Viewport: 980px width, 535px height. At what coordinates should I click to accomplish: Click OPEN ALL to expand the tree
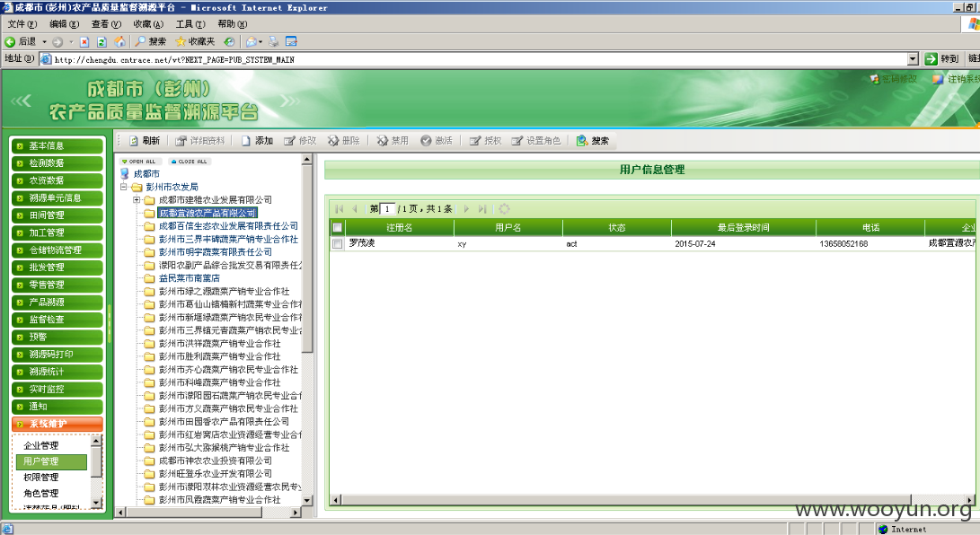click(138, 161)
